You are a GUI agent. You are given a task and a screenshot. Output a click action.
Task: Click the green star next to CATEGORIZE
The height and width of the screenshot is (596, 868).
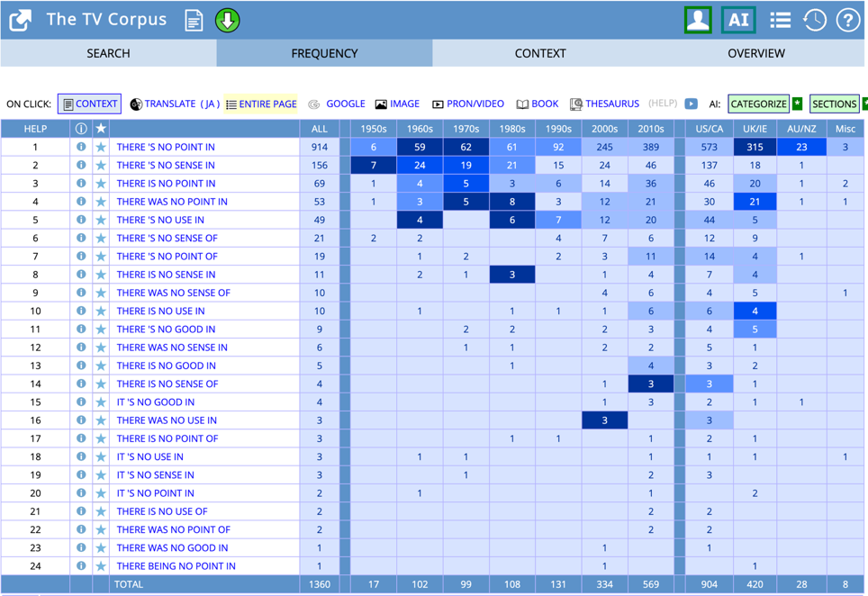(797, 103)
